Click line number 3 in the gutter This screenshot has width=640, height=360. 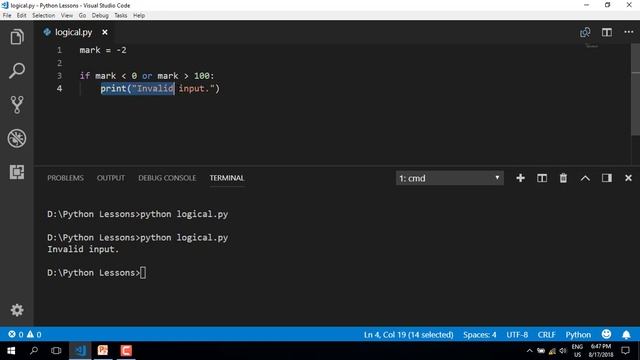(x=60, y=76)
